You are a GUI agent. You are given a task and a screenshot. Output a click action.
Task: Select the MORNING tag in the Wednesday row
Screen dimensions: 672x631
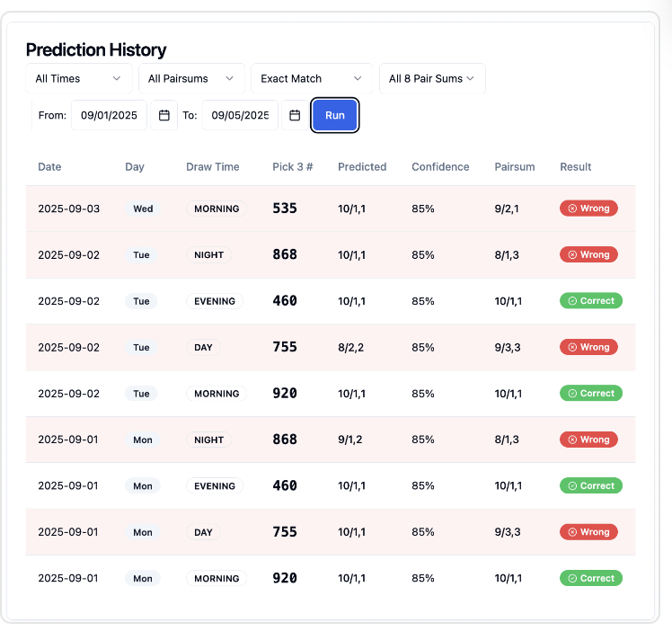point(217,209)
